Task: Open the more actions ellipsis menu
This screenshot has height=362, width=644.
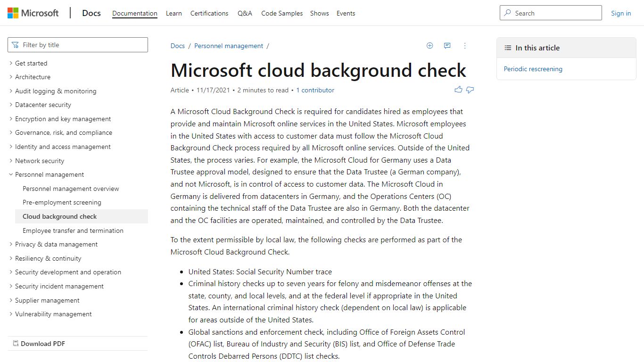Action: pyautogui.click(x=465, y=46)
